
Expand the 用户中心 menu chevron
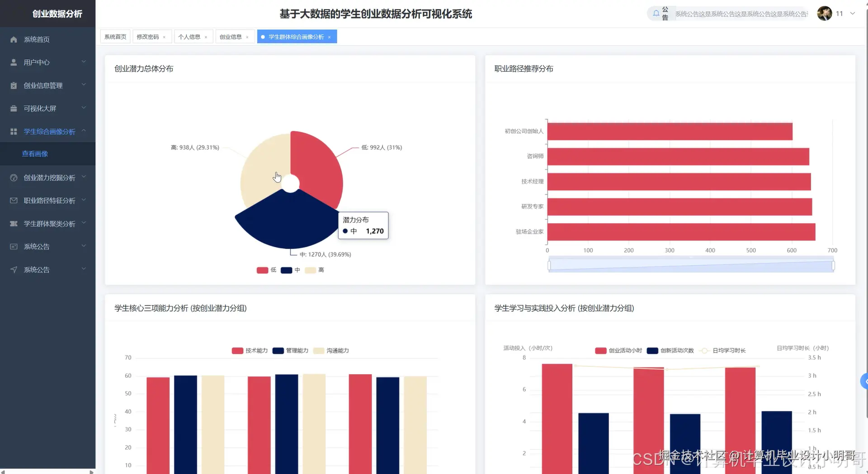[84, 61]
